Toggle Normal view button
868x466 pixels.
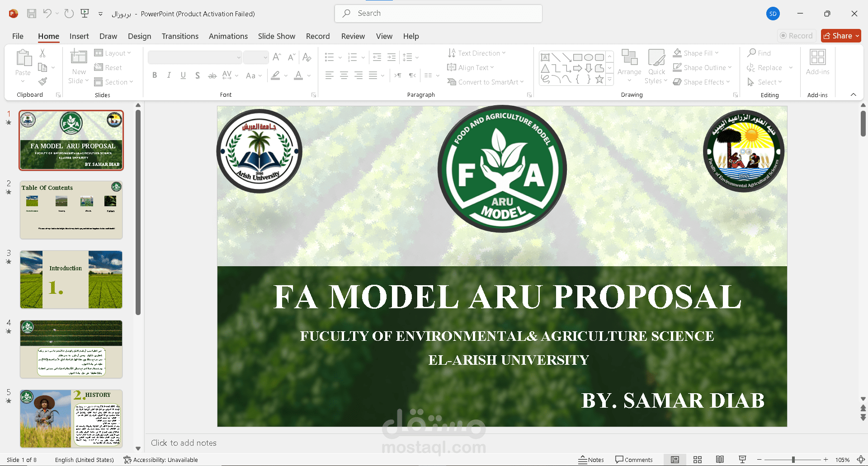[675, 460]
